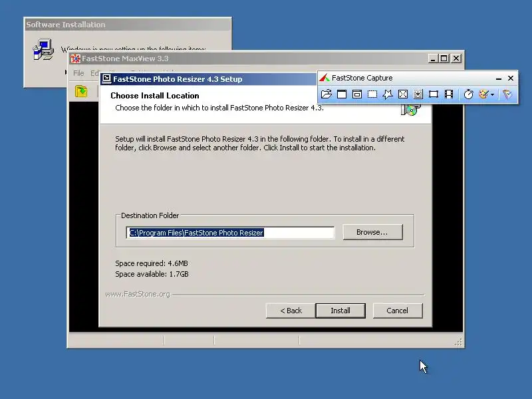Screen dimensions: 532x399
Task: Click the Install button
Action: point(340,311)
